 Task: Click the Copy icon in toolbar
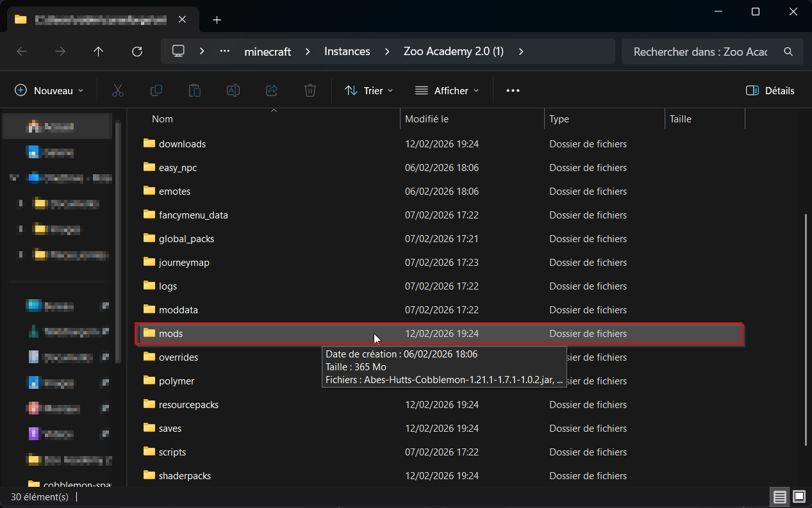point(156,90)
